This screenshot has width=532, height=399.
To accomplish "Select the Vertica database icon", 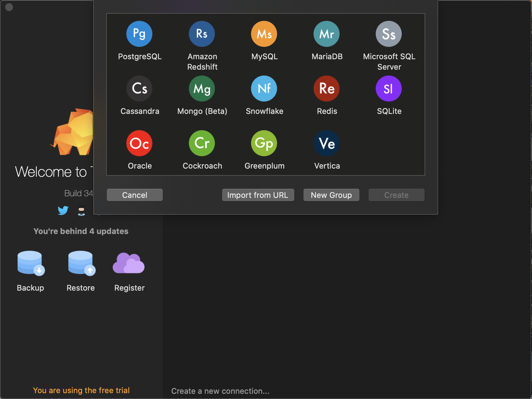I will click(x=327, y=143).
